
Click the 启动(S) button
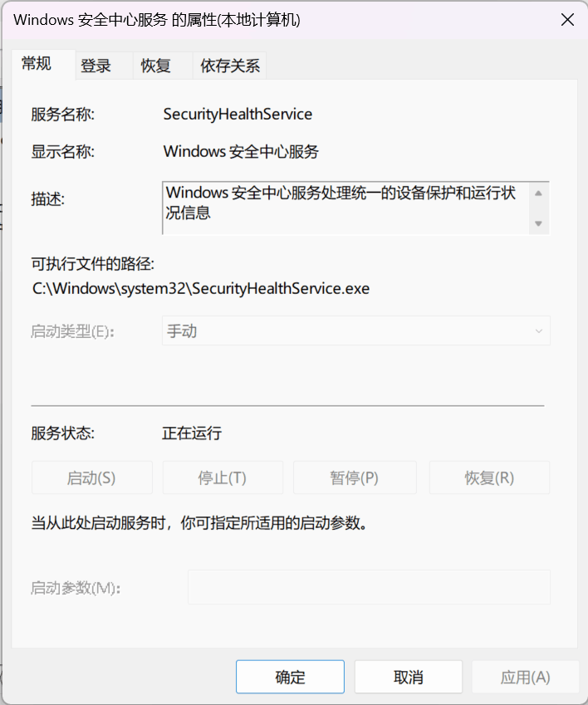click(91, 477)
